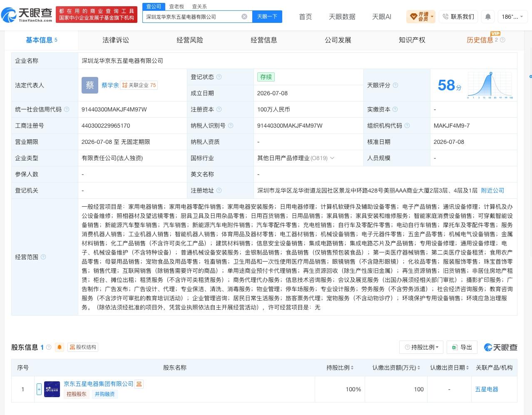Sort by 认缴出资额(万元) column
The height and width of the screenshot is (415, 532).
point(396,368)
